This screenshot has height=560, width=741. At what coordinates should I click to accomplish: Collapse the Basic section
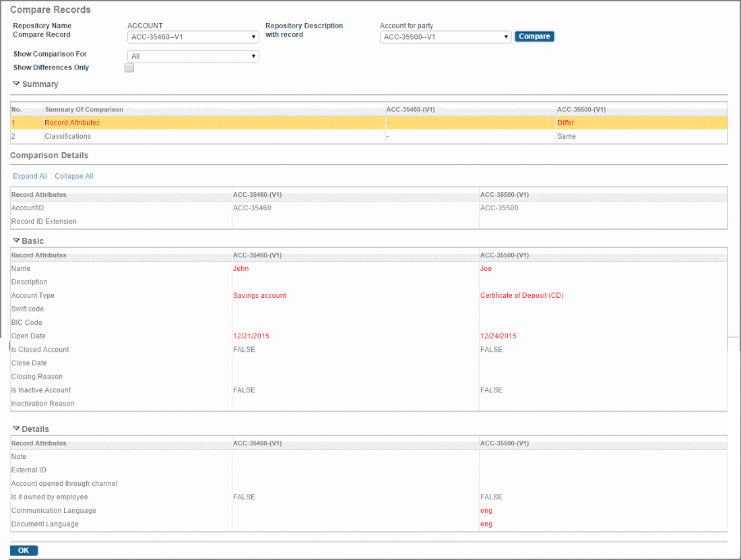coord(16,241)
